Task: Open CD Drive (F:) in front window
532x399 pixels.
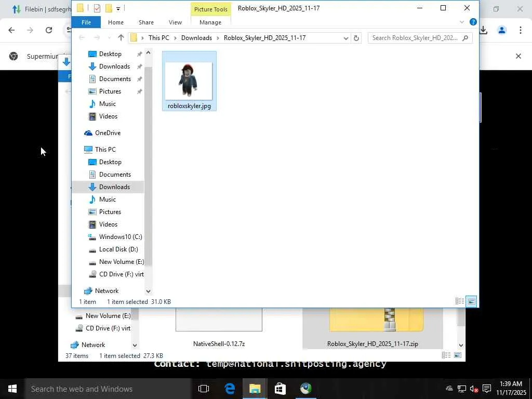Action: 122,274
